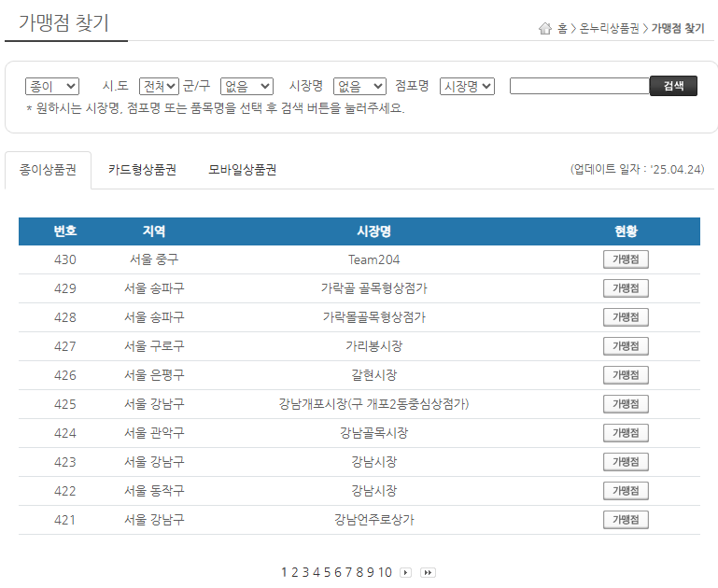This screenshot has width=718, height=588.
Task: Open 가맹점 button for 가락골 골목형상점가
Action: click(x=626, y=288)
